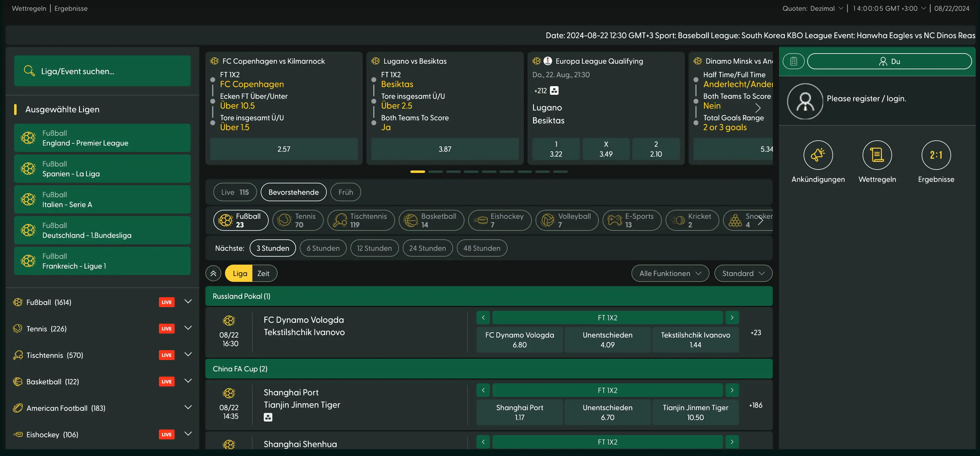Open the Alle Funktionen dropdown
The width and height of the screenshot is (980, 456).
pyautogui.click(x=670, y=273)
